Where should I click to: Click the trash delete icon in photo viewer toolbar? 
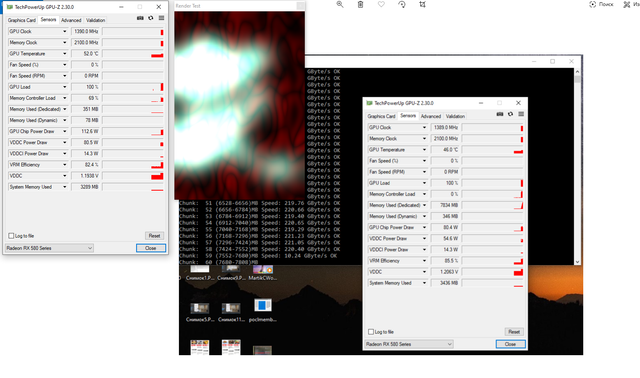point(360,4)
